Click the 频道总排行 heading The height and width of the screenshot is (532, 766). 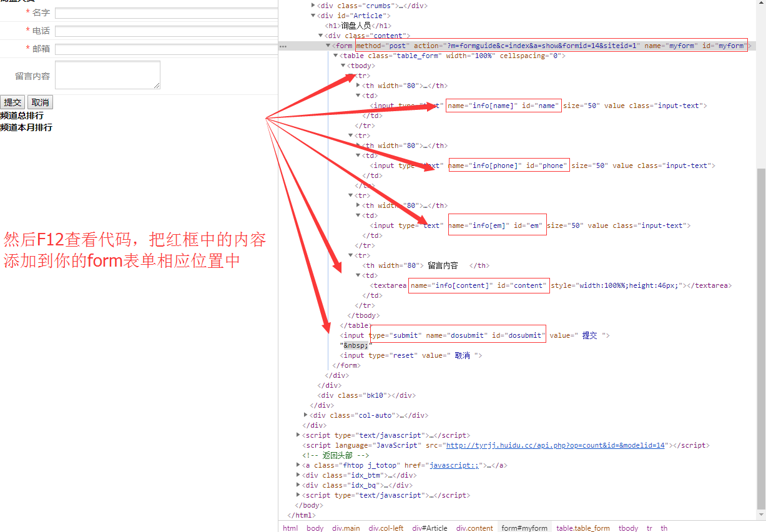point(22,116)
